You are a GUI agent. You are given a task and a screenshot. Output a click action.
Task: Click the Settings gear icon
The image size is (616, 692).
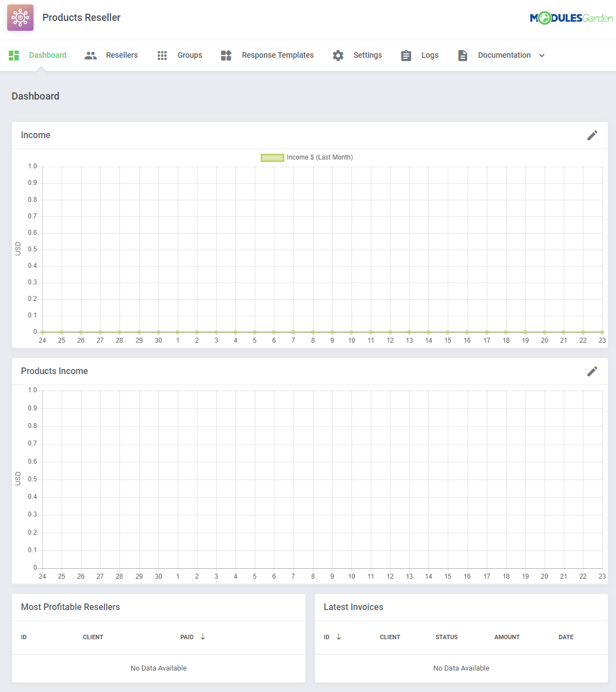coord(338,56)
